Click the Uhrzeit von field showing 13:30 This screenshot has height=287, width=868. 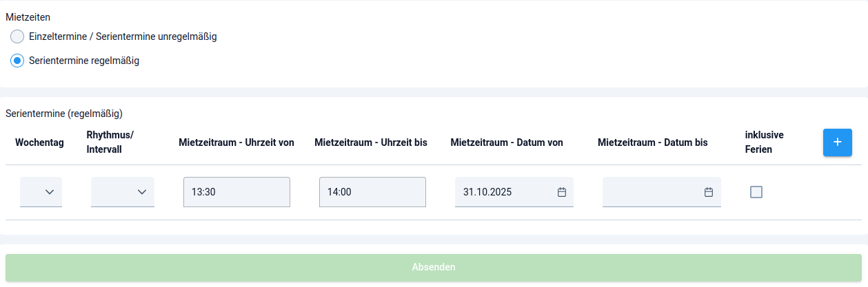coord(236,192)
